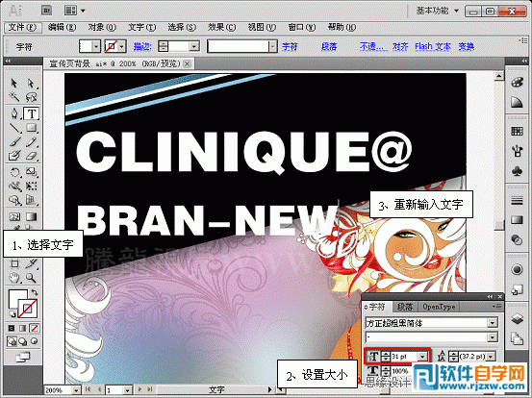Select the Selection (black arrow) tool
Image resolution: width=532 pixels, height=398 pixels.
click(14, 83)
